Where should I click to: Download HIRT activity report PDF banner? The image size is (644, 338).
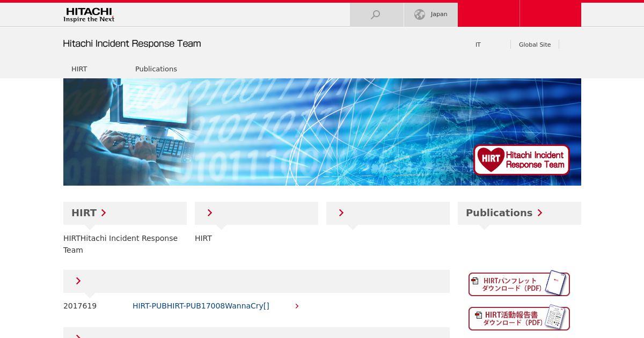[519, 319]
